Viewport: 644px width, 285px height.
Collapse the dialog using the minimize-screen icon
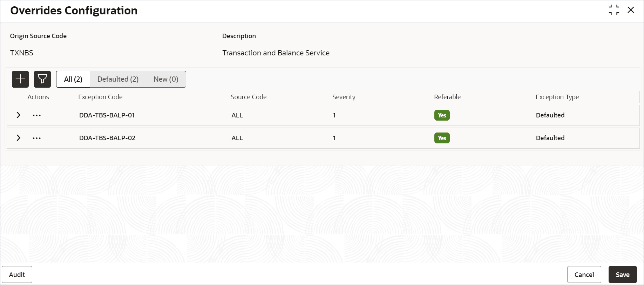[614, 10]
